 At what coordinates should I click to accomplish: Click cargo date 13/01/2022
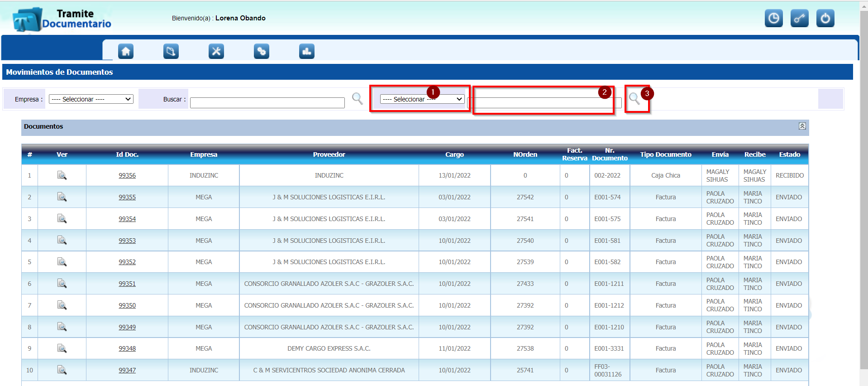coord(454,175)
